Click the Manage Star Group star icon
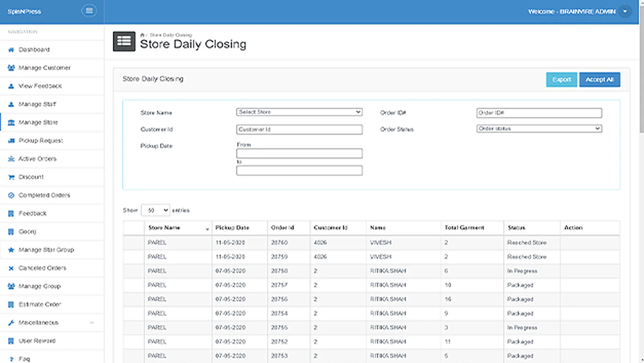 pos(11,250)
